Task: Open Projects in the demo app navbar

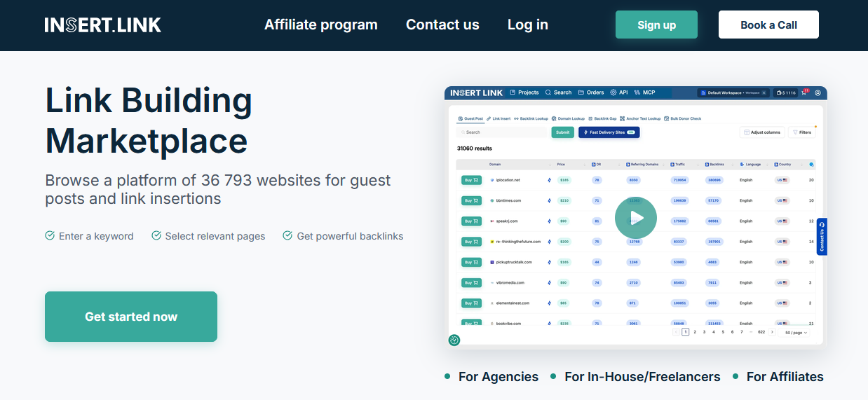Action: [x=524, y=92]
